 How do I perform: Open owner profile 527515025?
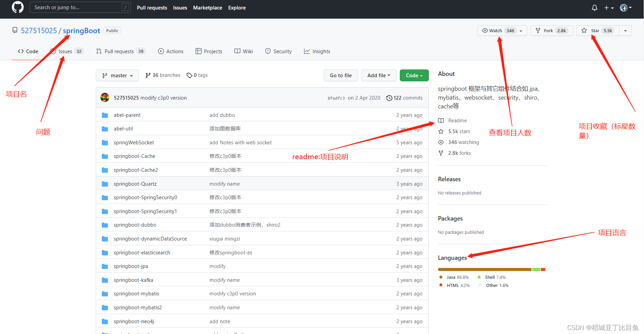click(x=39, y=30)
